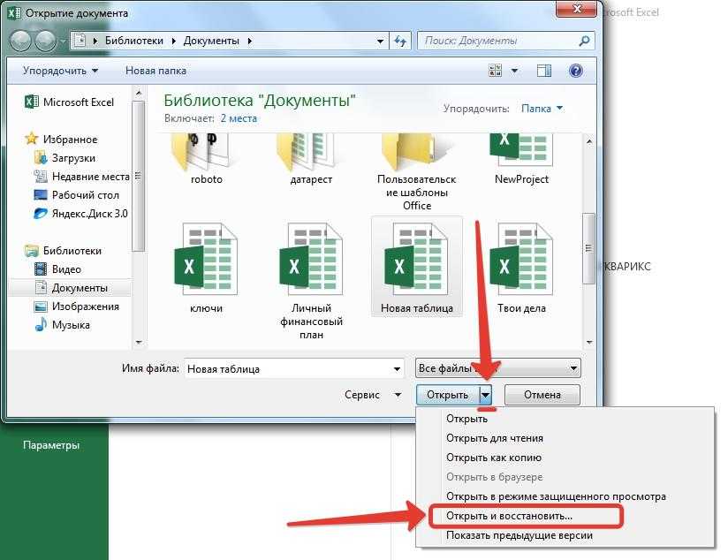Select Пользовательские шаблоны Office folder
The image size is (728, 560).
(x=416, y=173)
